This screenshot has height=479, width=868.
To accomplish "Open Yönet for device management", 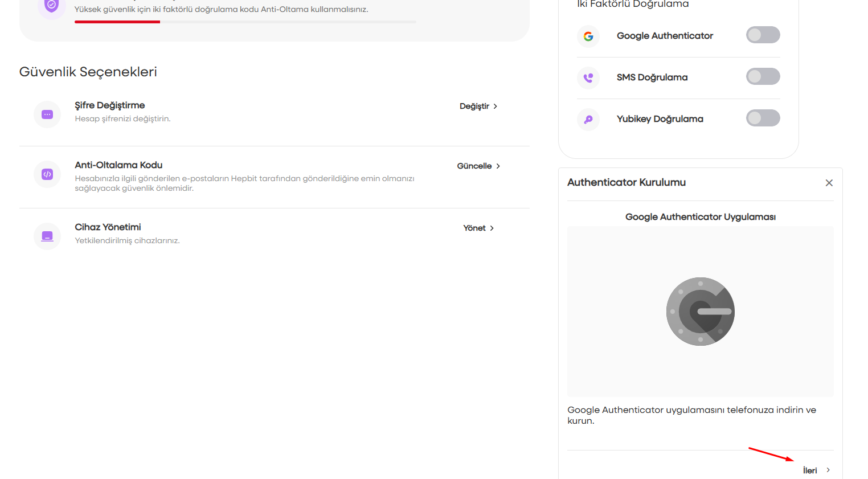I will pos(478,228).
